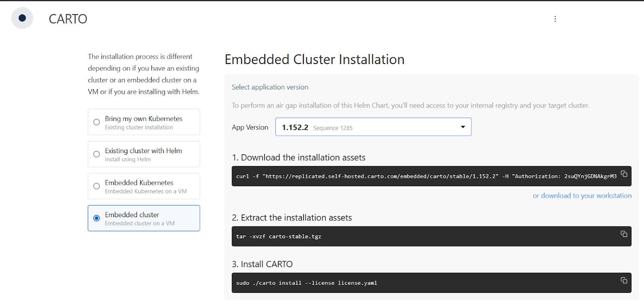This screenshot has width=644, height=307.
Task: Click the CARTO logo circle icon
Action: pyautogui.click(x=22, y=18)
